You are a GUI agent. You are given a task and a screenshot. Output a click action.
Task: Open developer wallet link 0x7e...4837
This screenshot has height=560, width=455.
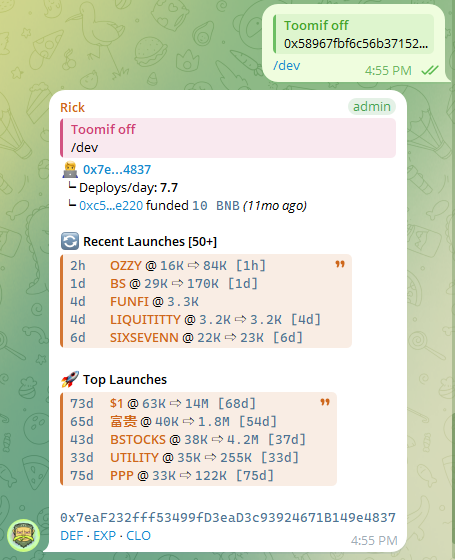(117, 169)
